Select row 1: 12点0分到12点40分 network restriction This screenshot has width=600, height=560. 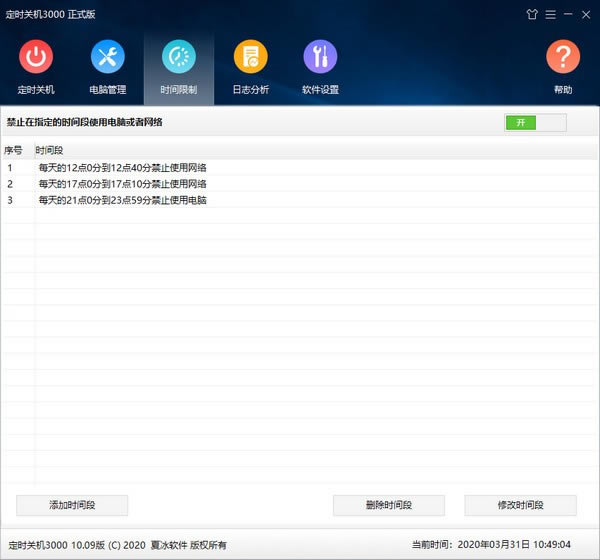pos(122,168)
